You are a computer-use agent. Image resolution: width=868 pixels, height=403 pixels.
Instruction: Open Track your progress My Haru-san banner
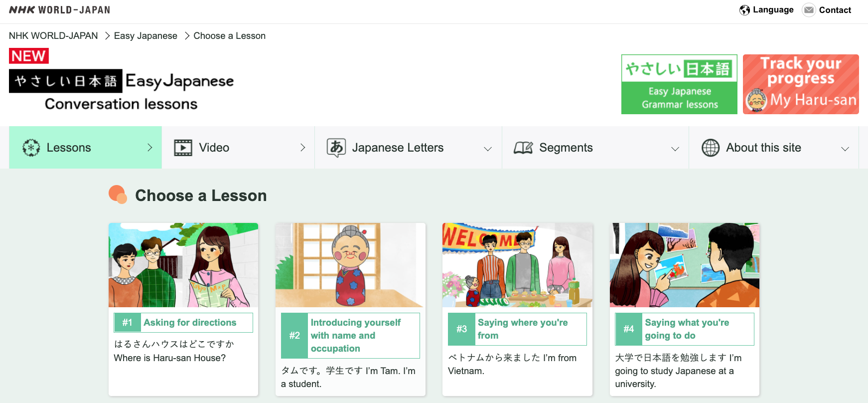pyautogui.click(x=801, y=84)
